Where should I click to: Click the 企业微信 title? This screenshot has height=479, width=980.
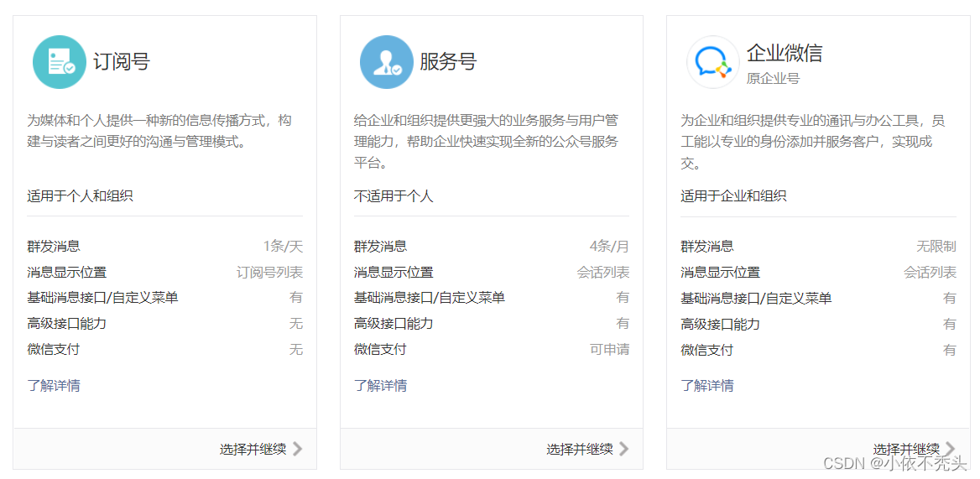(785, 53)
